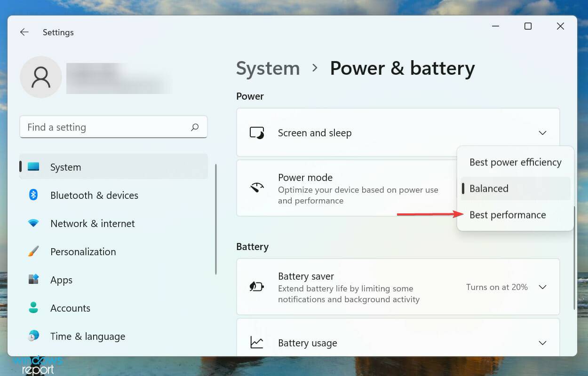Select Best performance power mode
This screenshot has width=588, height=376.
[508, 215]
